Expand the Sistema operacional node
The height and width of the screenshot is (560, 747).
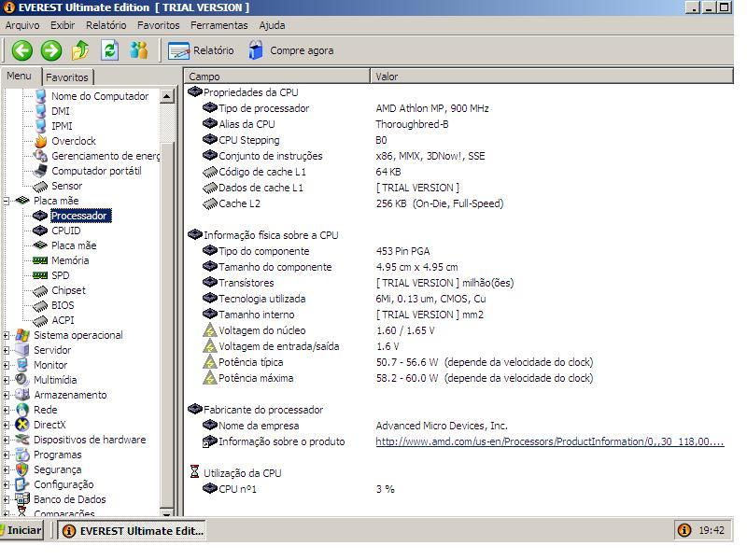coord(7,335)
